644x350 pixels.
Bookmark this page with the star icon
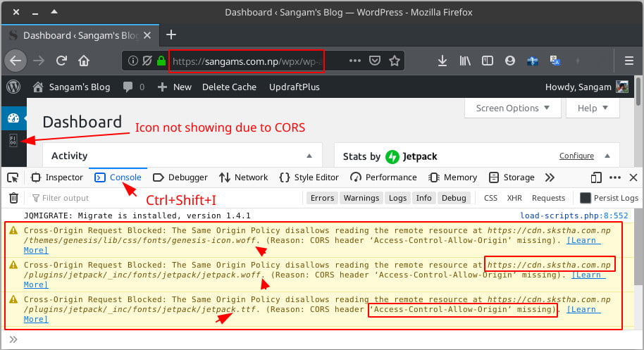click(x=395, y=61)
